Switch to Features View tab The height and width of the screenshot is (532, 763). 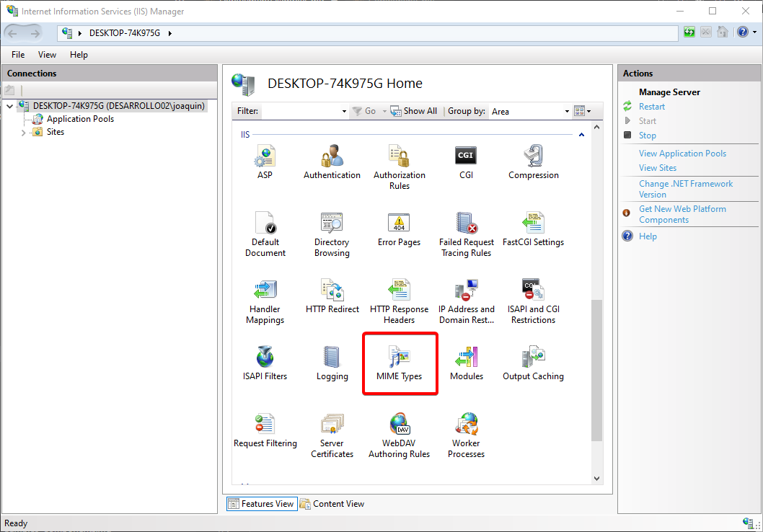[x=262, y=504]
